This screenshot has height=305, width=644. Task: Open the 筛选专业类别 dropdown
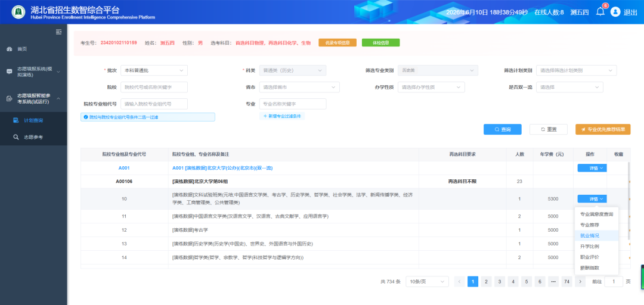pyautogui.click(x=438, y=70)
